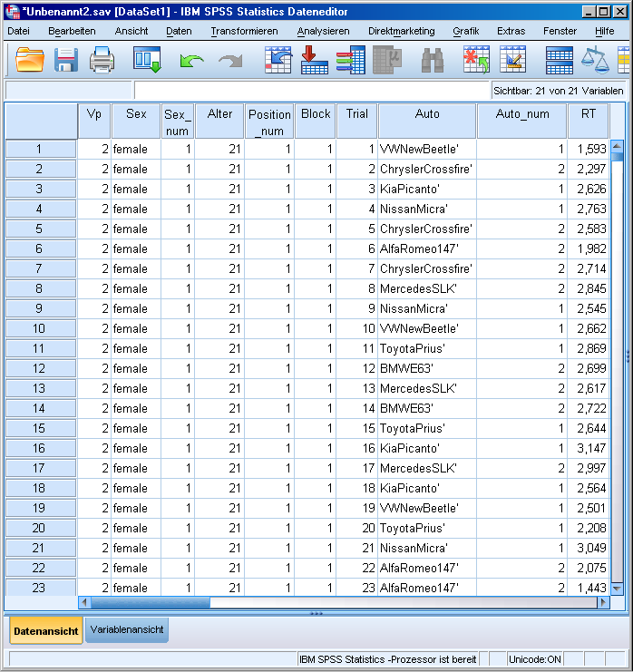Click the RT cell showing 1,593
This screenshot has width=633, height=672.
(x=588, y=149)
